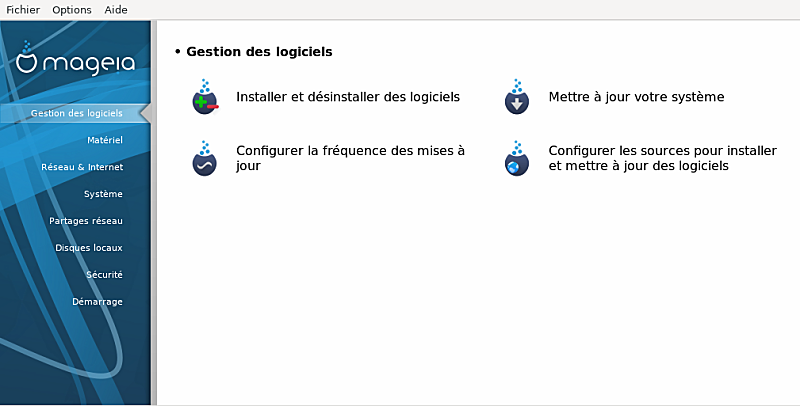This screenshot has height=406, width=800.
Task: Open the Options menu
Action: tap(72, 10)
